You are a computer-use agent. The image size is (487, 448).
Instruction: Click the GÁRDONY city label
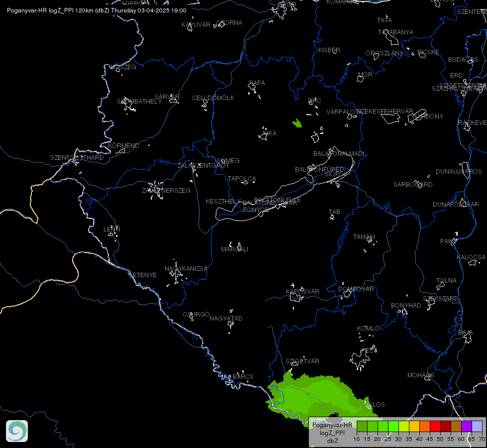coord(427,116)
